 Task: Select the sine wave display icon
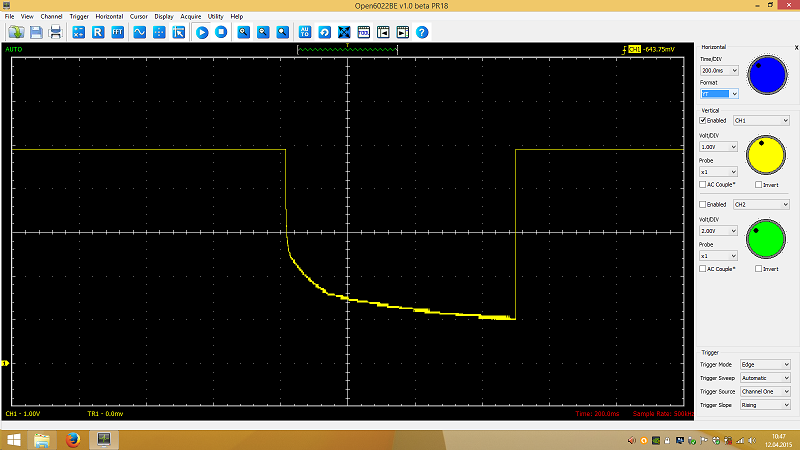[139, 32]
